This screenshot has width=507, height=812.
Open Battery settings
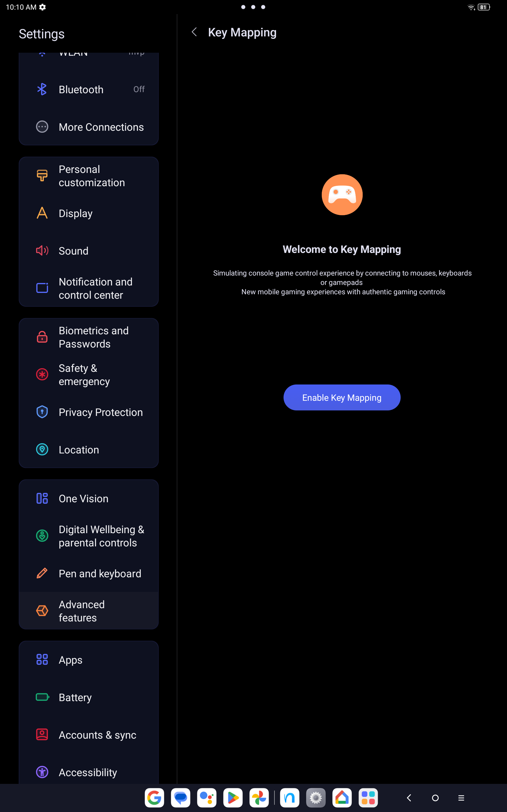tap(88, 697)
